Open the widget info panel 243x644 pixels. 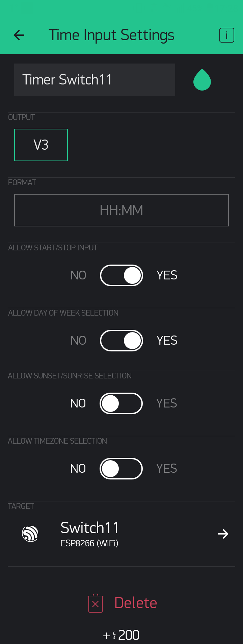[x=226, y=35]
